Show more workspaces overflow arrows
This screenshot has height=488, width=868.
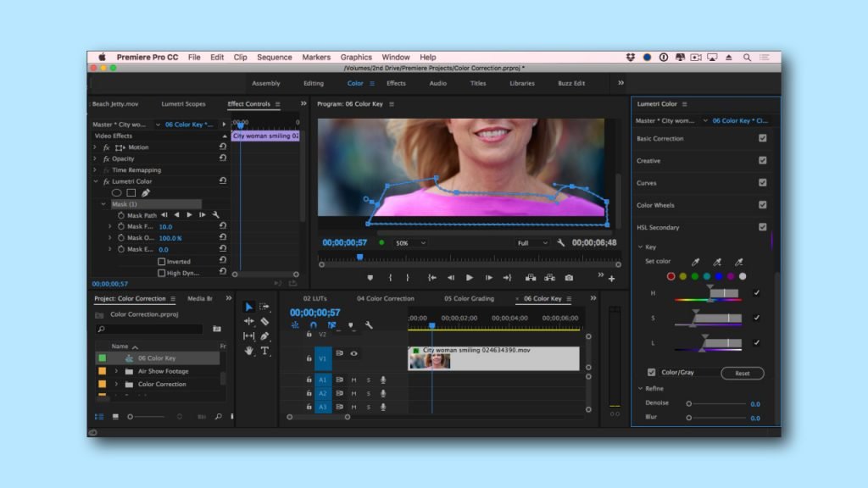[x=620, y=83]
